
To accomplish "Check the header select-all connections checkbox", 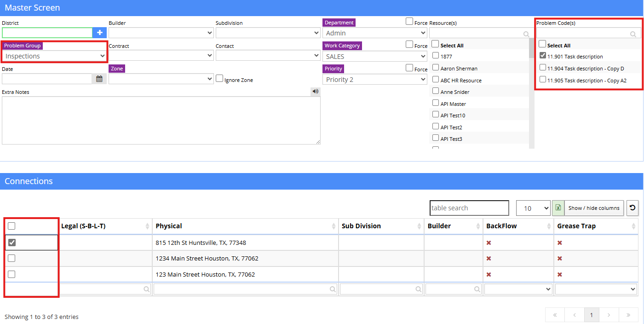I will click(x=12, y=226).
